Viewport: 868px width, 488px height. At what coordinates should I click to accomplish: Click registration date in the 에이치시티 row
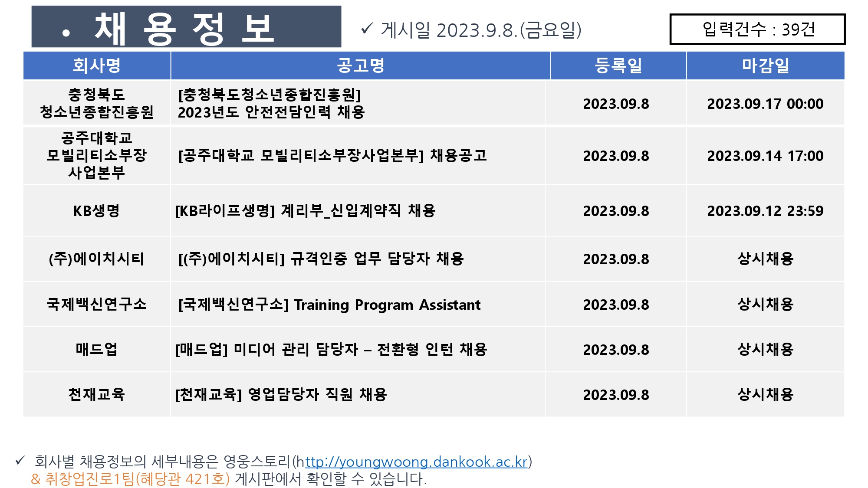[x=616, y=259]
